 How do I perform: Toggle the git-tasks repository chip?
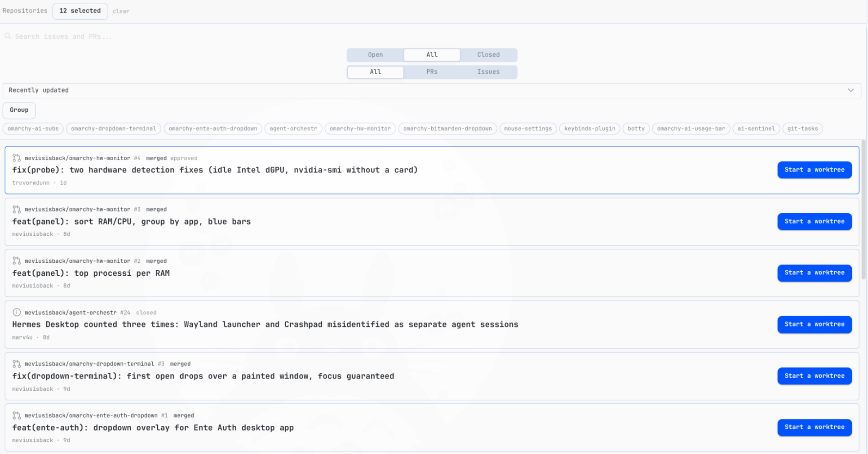[802, 129]
